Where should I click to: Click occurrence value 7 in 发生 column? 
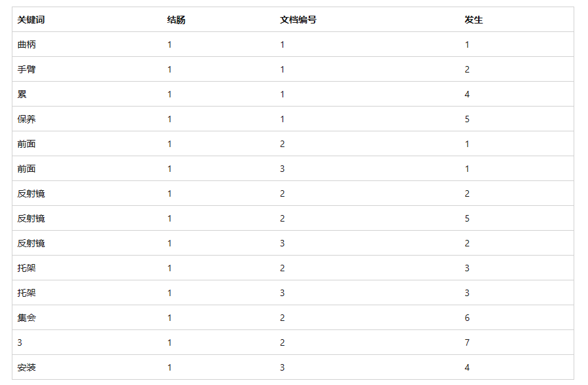467,343
